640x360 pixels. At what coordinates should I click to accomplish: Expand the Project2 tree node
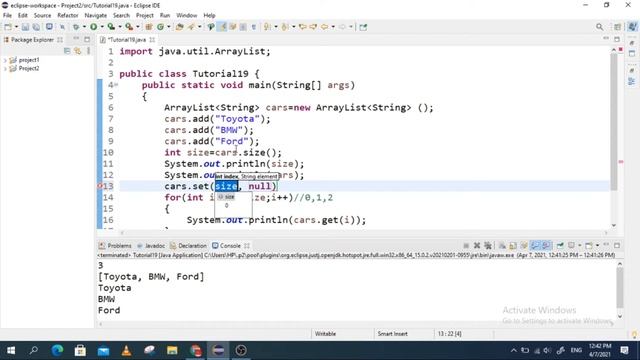(x=5, y=69)
